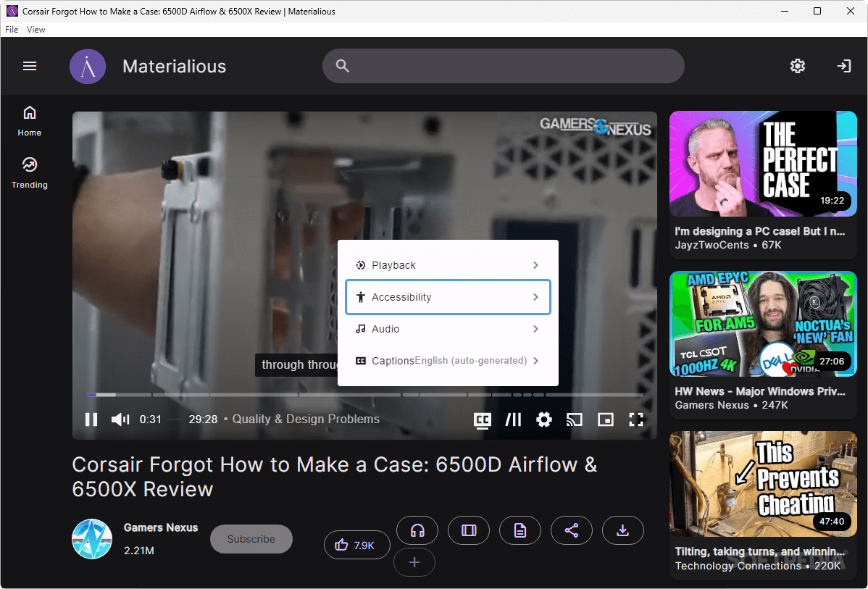Viewport: 868px width, 589px height.
Task: Go to Home in sidebar
Action: pos(29,121)
